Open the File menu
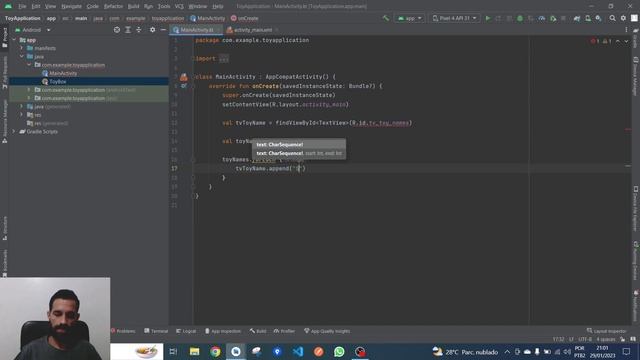The height and width of the screenshot is (360, 640). tap(22, 6)
